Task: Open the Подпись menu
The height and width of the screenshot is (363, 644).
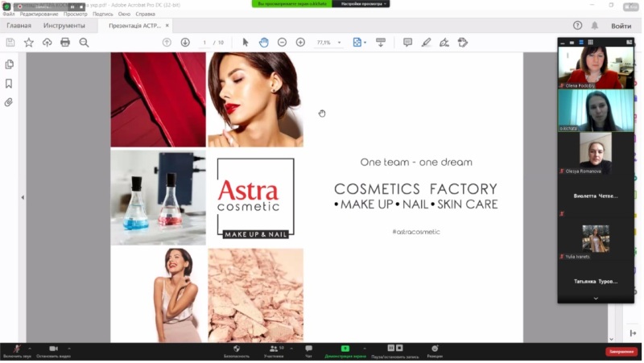Action: 103,14
